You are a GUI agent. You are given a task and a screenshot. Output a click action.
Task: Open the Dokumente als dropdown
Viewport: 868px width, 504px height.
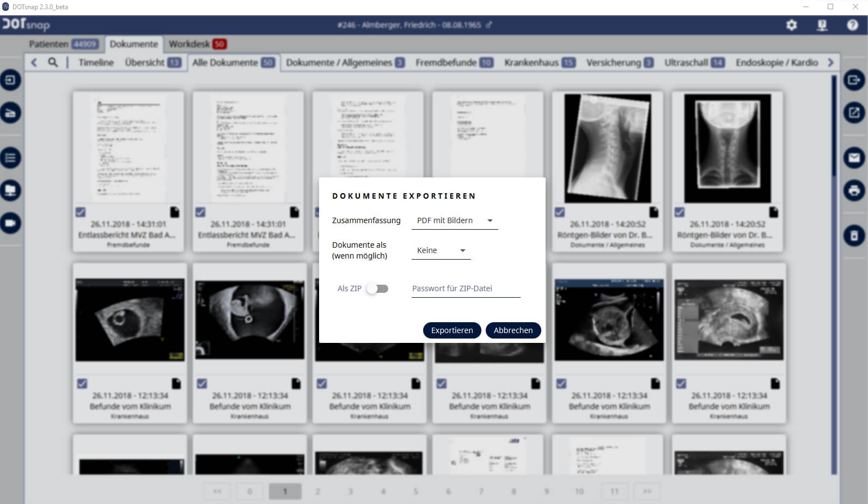(x=441, y=250)
